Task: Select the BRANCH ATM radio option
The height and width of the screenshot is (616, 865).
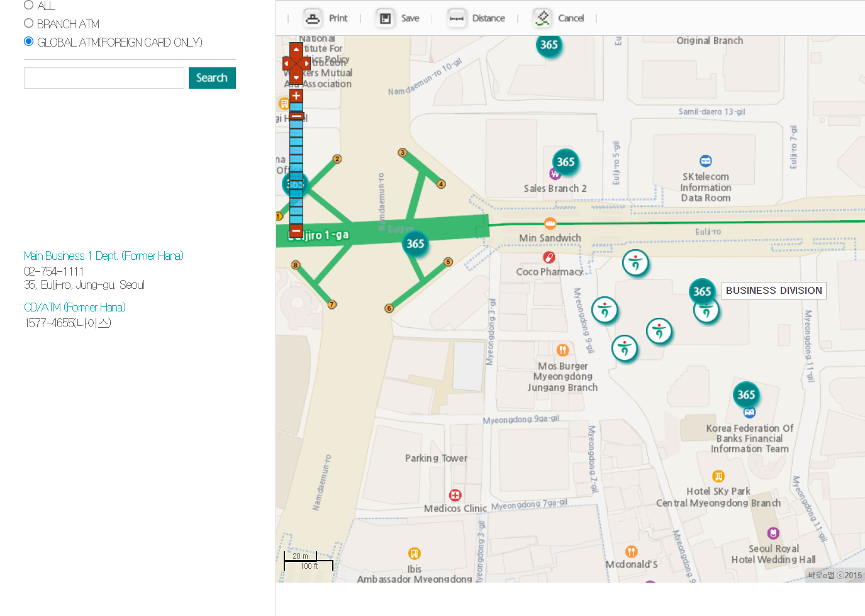Action: (28, 23)
